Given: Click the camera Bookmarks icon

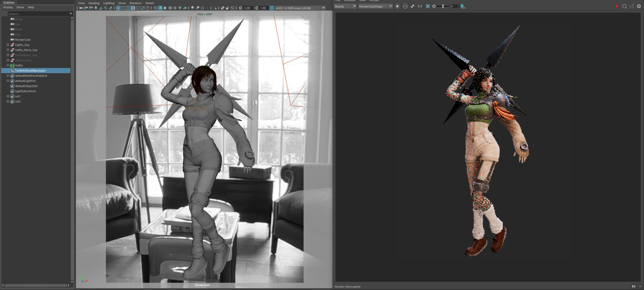Looking at the screenshot, I should tap(96, 8).
